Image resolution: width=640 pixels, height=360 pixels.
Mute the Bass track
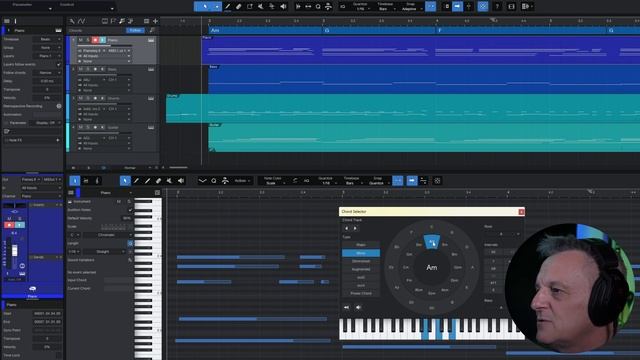[80, 69]
